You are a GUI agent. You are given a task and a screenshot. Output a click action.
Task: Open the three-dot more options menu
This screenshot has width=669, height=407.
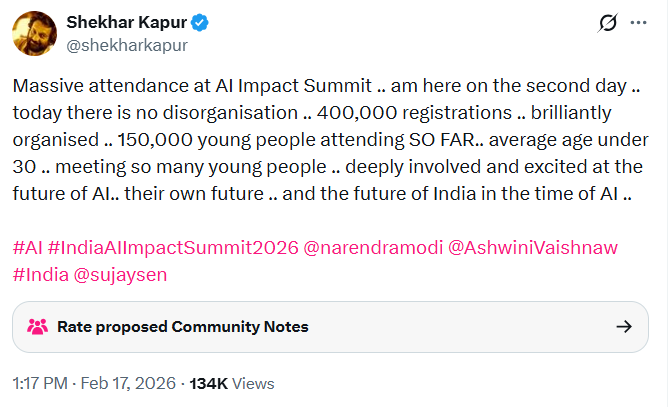(x=640, y=23)
